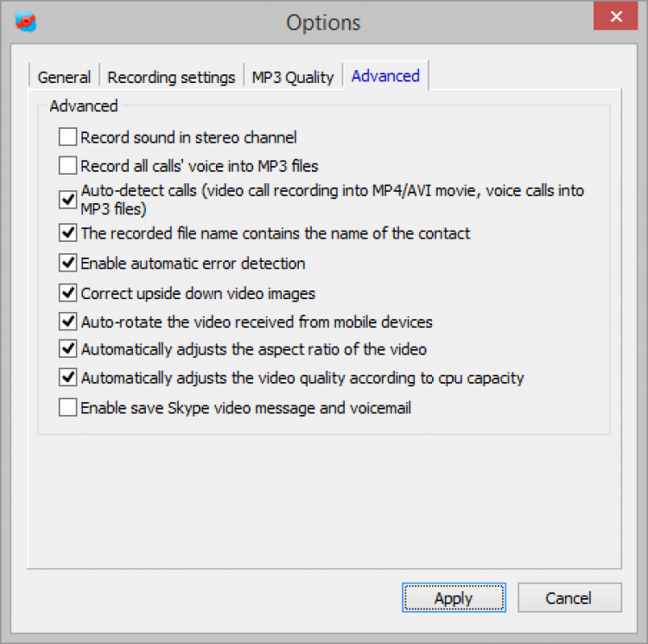Screen dimensions: 648x644
Task: Select the Advanced tab
Action: 385,76
